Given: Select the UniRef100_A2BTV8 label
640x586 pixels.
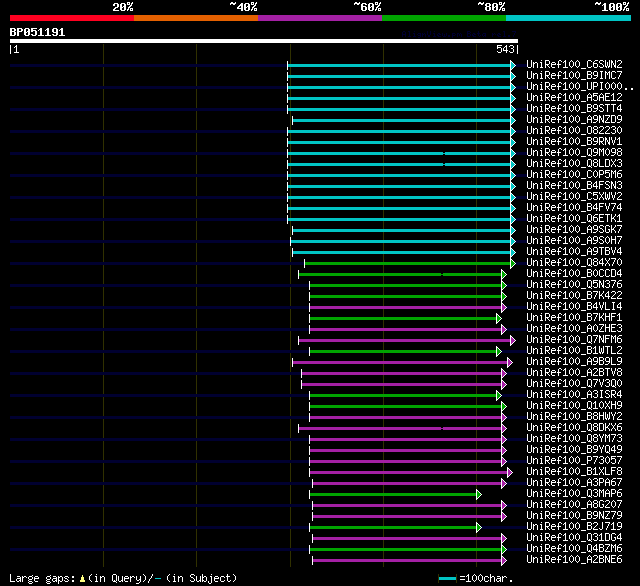Looking at the screenshot, I should click(574, 373).
